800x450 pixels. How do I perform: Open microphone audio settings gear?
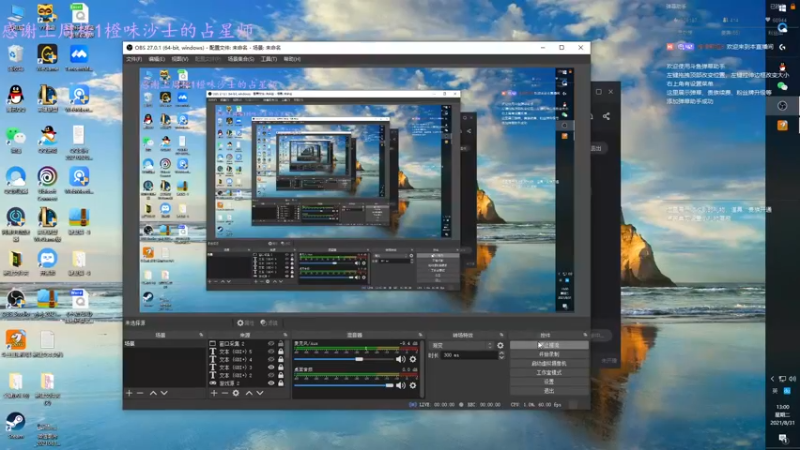pyautogui.click(x=413, y=359)
